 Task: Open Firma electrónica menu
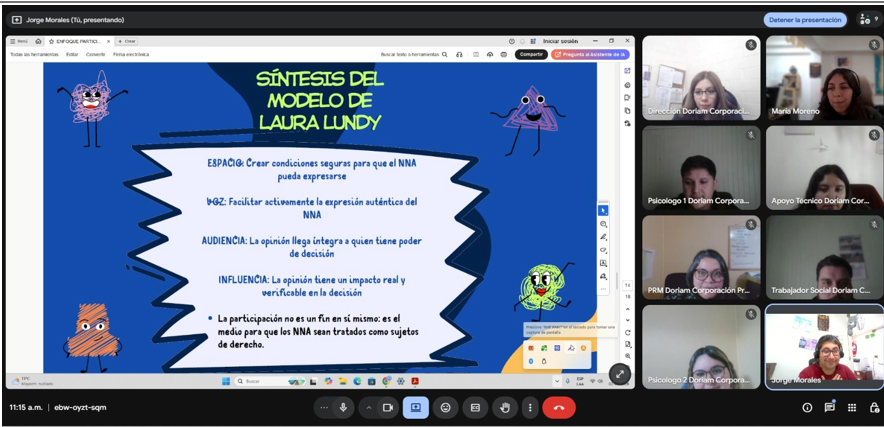point(131,55)
